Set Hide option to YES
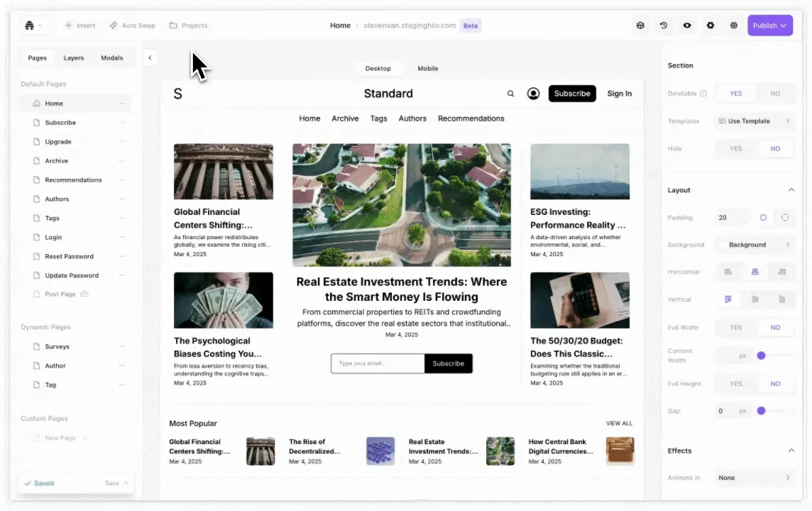This screenshot has width=812, height=511. tap(735, 149)
